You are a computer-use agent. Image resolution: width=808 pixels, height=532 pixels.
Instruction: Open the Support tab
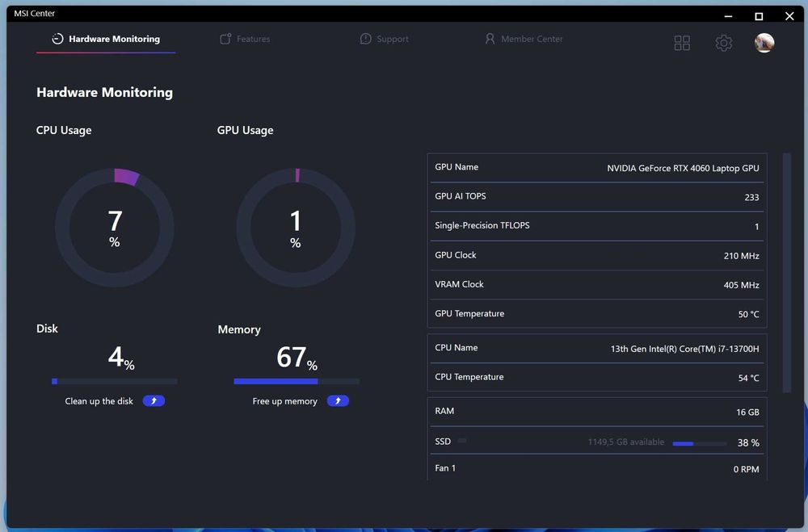coord(384,39)
